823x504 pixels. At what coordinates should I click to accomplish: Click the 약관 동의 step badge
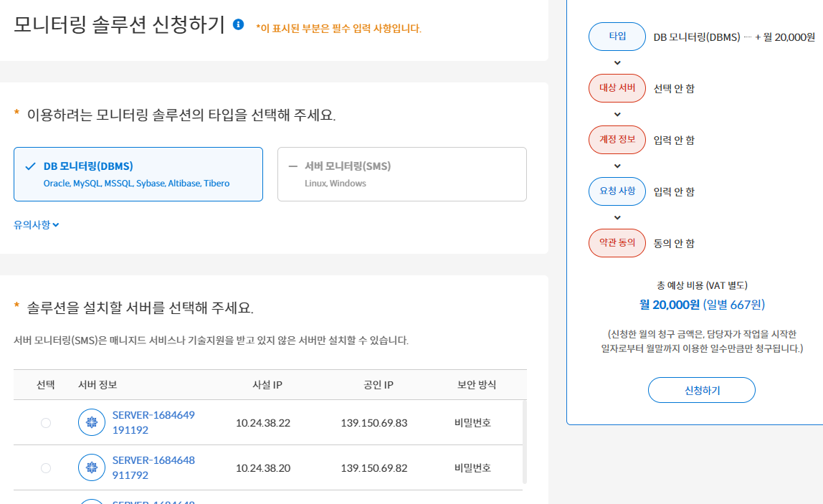(617, 243)
